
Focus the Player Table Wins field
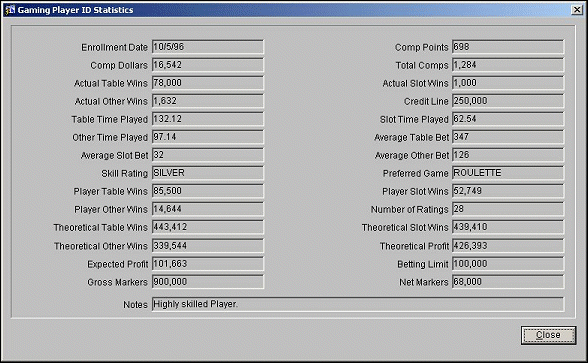pyautogui.click(x=208, y=191)
